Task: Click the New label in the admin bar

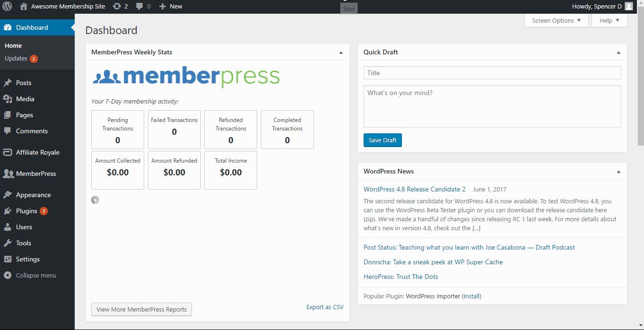Action: (176, 6)
